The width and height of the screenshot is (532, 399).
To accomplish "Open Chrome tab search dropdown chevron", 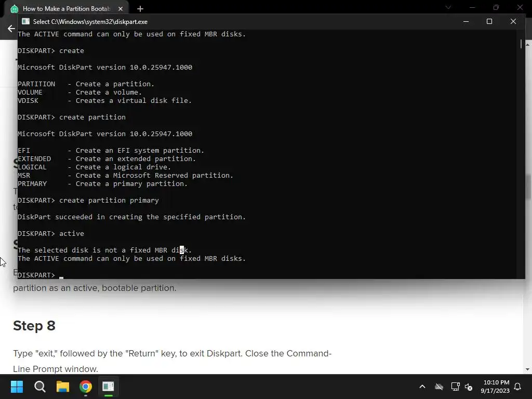I will coord(448,7).
